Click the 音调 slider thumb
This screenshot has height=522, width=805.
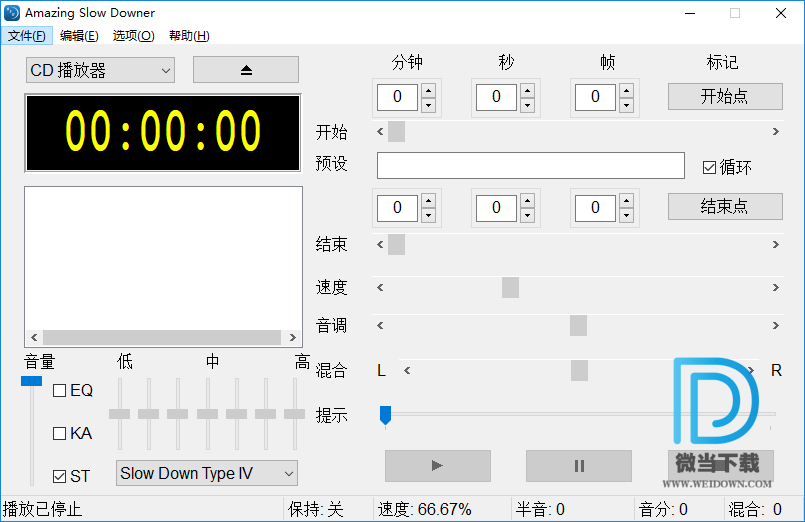579,325
